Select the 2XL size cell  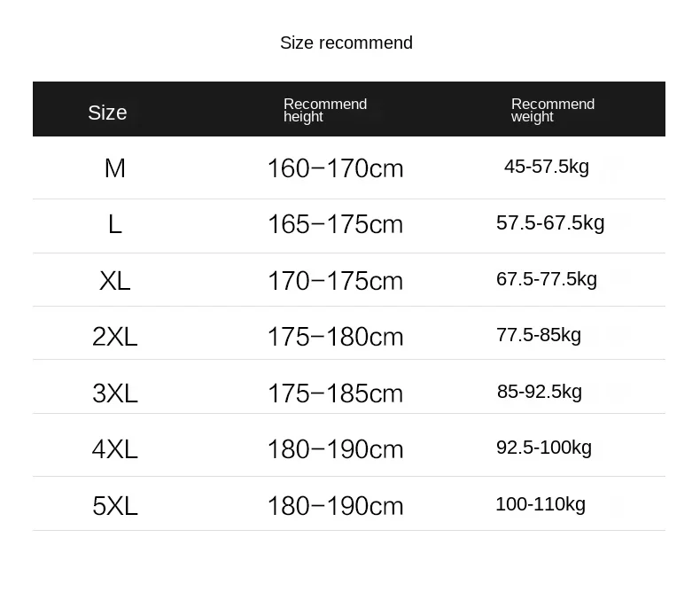click(x=114, y=337)
